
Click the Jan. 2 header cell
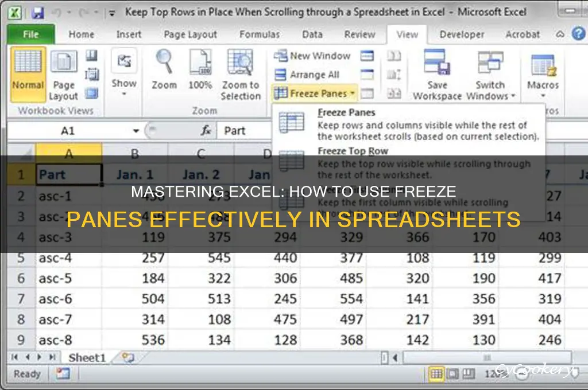pos(201,174)
